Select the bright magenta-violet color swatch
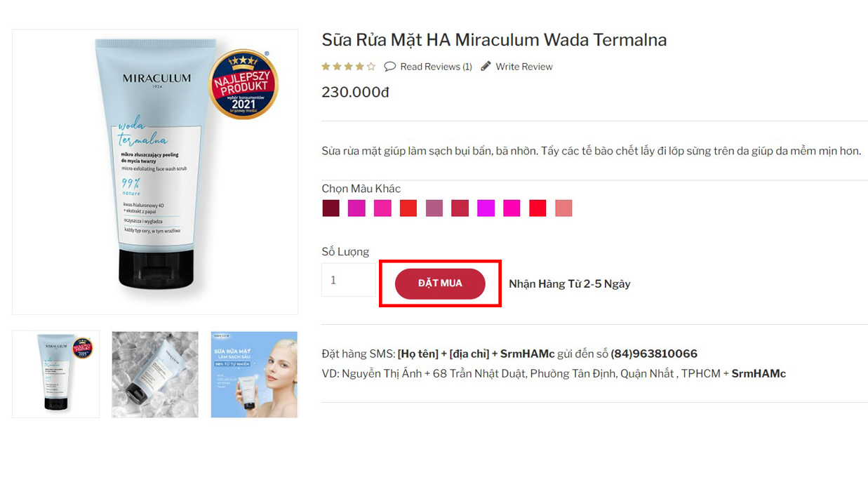 point(486,208)
